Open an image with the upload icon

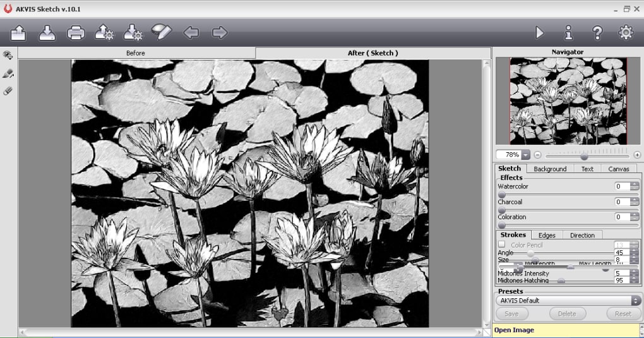click(x=18, y=33)
